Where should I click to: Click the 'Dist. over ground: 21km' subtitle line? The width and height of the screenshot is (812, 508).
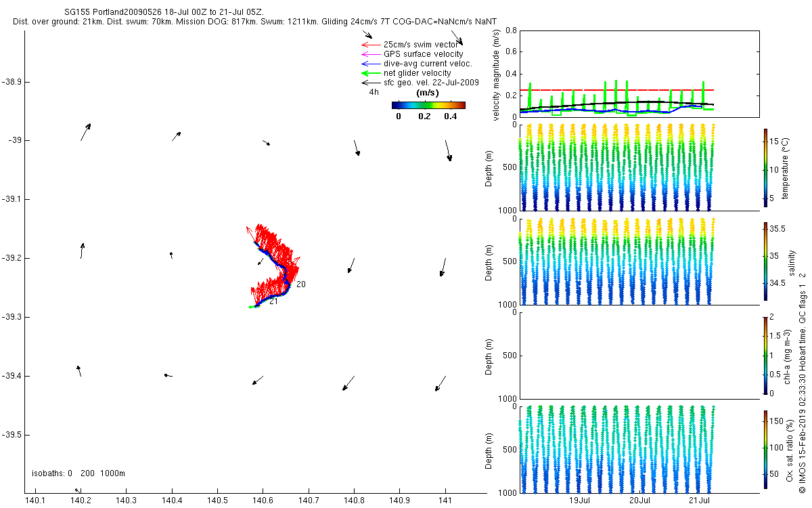click(x=255, y=22)
